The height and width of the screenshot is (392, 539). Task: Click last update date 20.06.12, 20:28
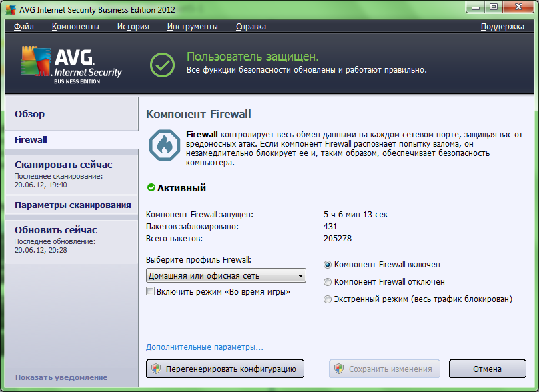(x=41, y=250)
